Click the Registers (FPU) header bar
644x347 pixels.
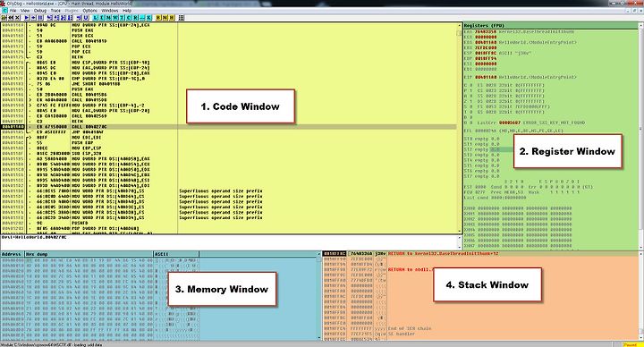(x=550, y=25)
